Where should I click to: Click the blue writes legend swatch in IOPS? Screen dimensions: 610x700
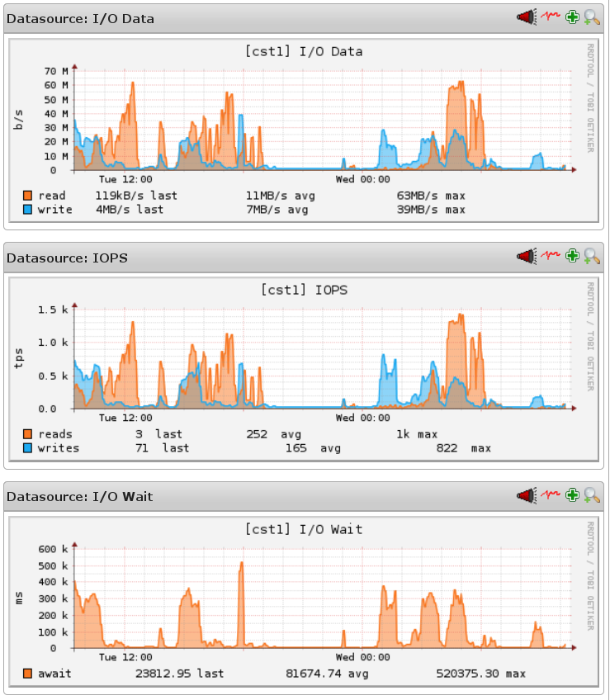point(28,448)
